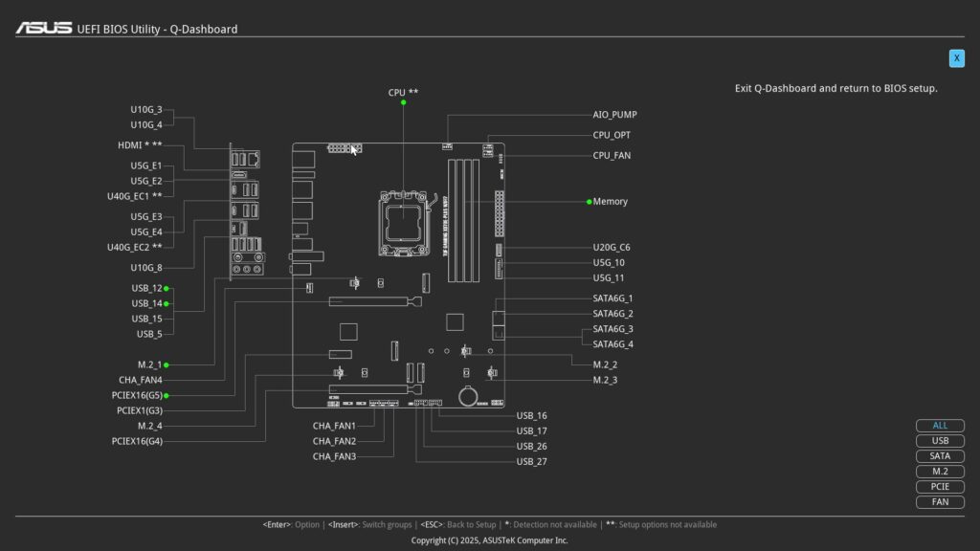Close Q-Dashboard with the X button
This screenshot has width=980, height=551.
(956, 58)
